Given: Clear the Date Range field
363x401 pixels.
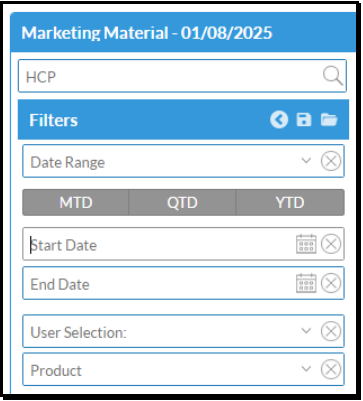Looking at the screenshot, I should tap(331, 161).
